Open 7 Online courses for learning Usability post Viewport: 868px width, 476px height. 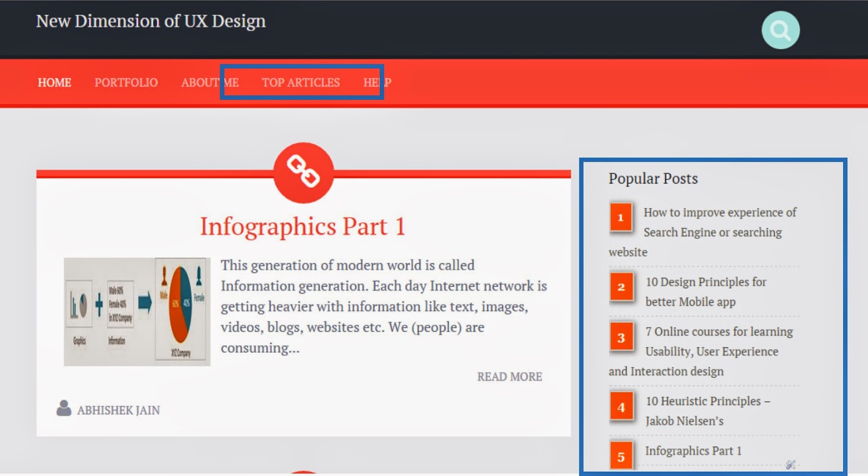click(701, 351)
